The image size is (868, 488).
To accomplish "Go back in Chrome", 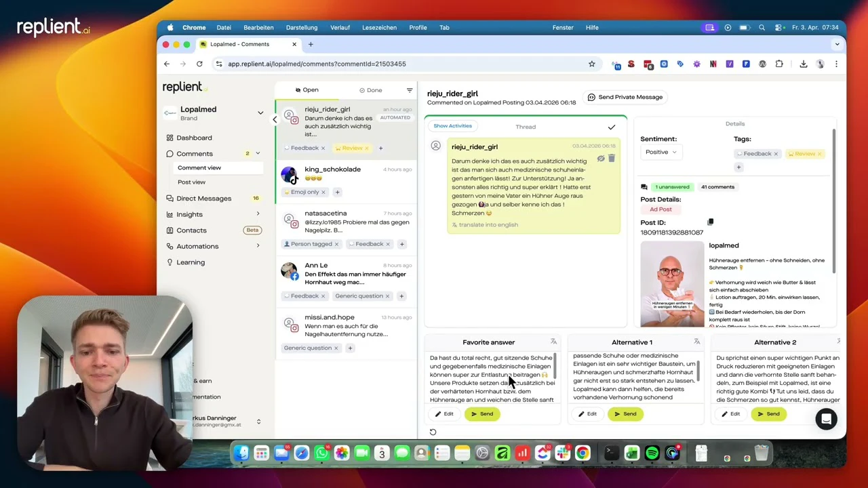I will coord(167,64).
